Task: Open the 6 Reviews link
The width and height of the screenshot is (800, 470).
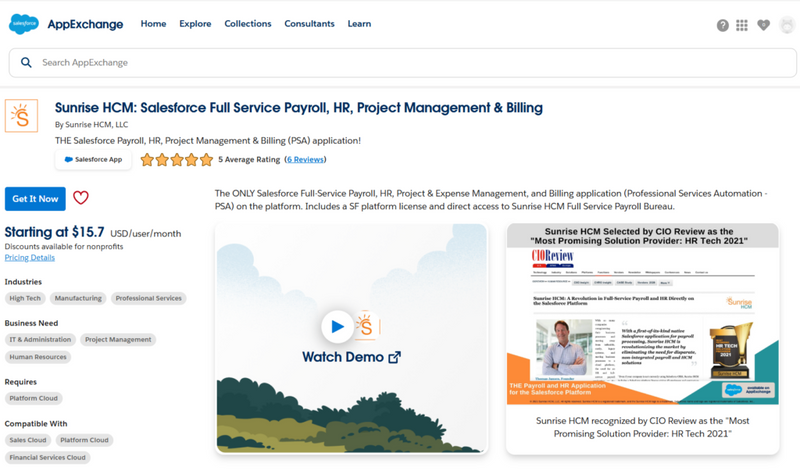Action: pyautogui.click(x=305, y=159)
